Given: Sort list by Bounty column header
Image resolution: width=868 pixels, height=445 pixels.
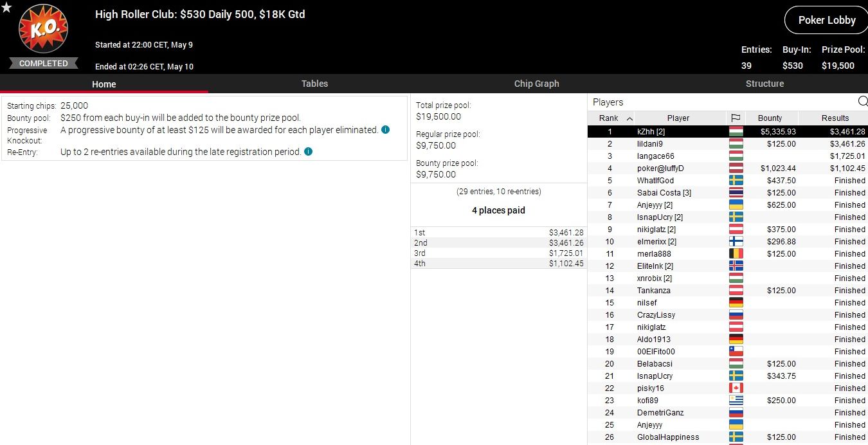Looking at the screenshot, I should pos(770,118).
